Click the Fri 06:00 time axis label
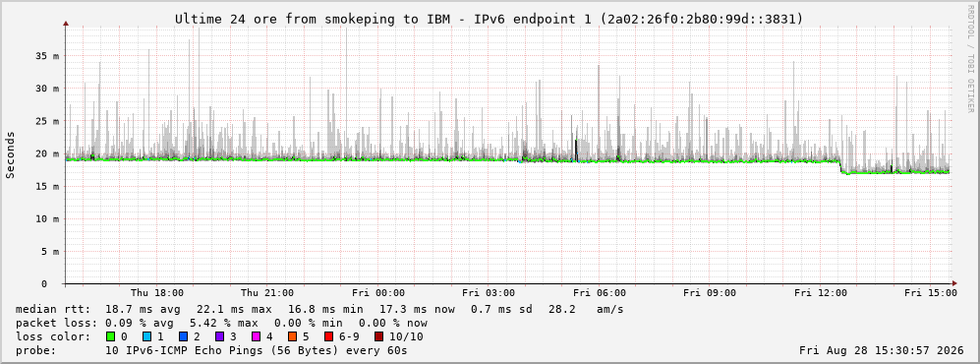 coord(600,293)
